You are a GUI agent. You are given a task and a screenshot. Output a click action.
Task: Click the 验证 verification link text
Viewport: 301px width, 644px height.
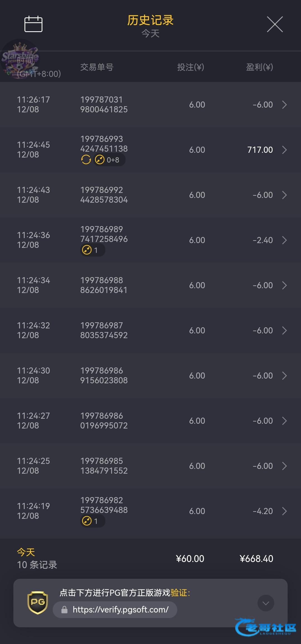179,592
